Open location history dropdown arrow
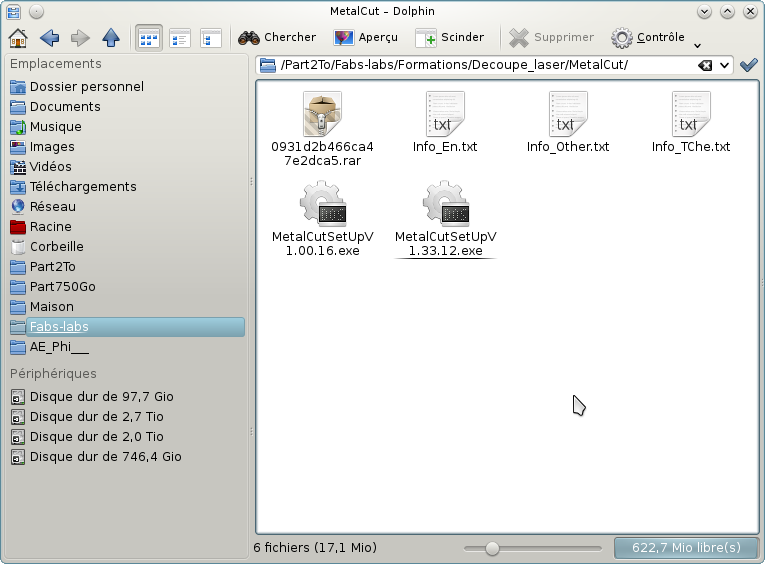The height and width of the screenshot is (564, 765). point(725,65)
